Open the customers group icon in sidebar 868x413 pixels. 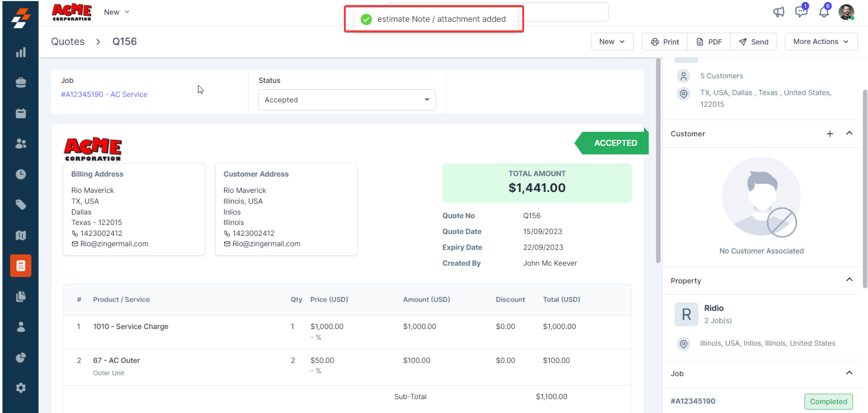(21, 143)
